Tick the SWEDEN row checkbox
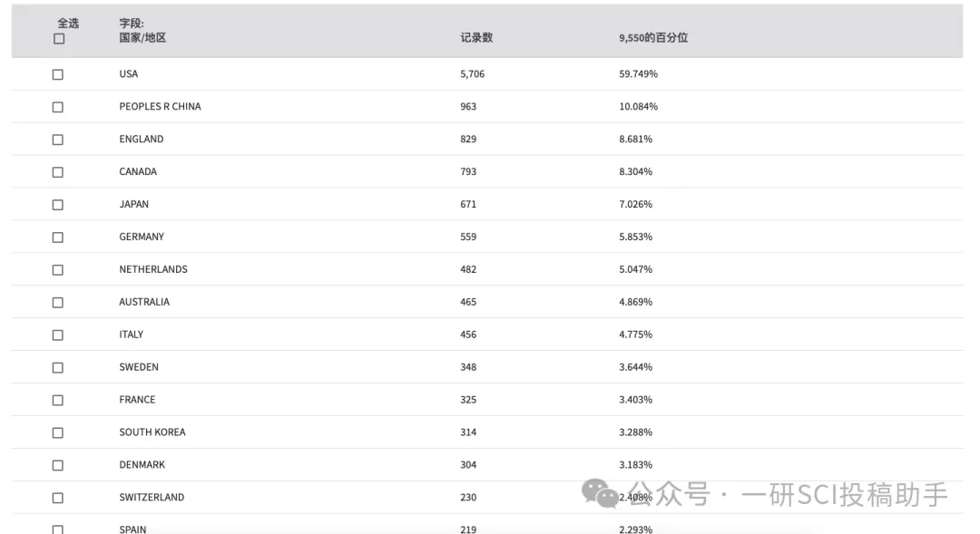 pos(57,367)
